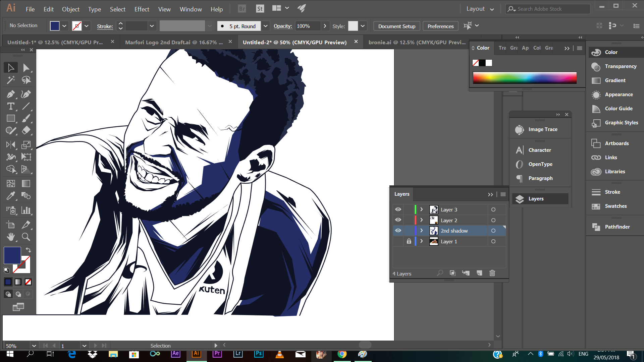Select the Column Graph tool
Image resolution: width=644 pixels, height=362 pixels.
pos(26,210)
